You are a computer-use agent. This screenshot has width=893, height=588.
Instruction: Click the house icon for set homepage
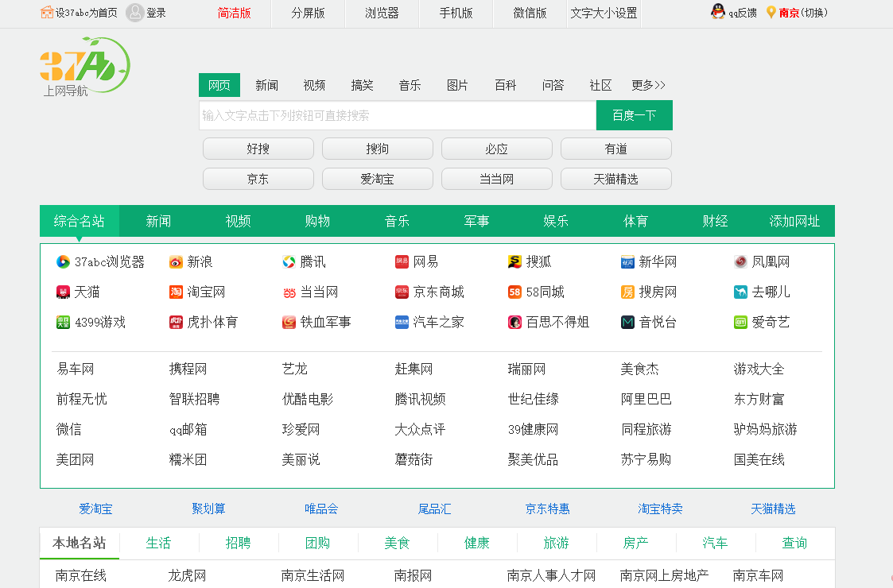(47, 13)
